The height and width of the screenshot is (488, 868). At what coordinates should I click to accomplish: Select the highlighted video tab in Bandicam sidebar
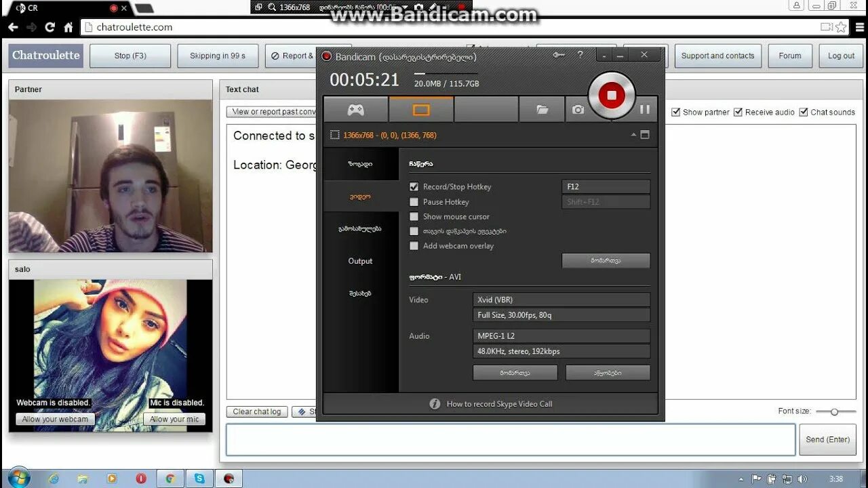[360, 197]
